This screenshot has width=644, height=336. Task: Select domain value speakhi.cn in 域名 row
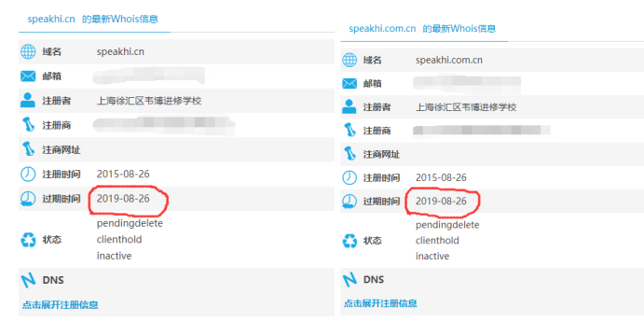[x=120, y=51]
